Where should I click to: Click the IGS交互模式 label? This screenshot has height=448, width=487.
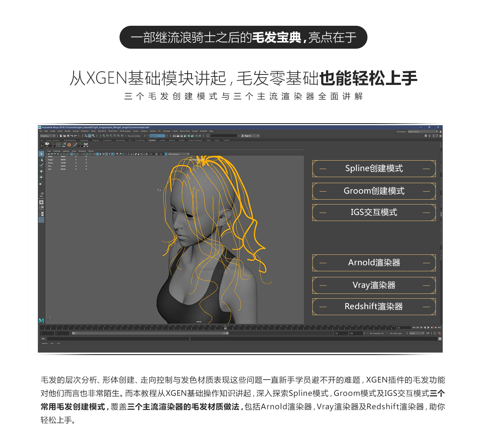pyautogui.click(x=374, y=212)
